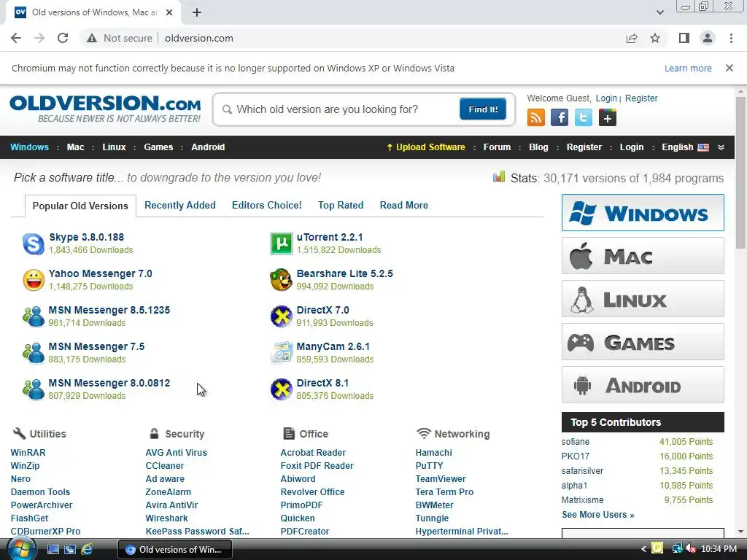Click the MSN Messenger 8.5.1235 icon
Image resolution: width=747 pixels, height=560 pixels.
(34, 316)
